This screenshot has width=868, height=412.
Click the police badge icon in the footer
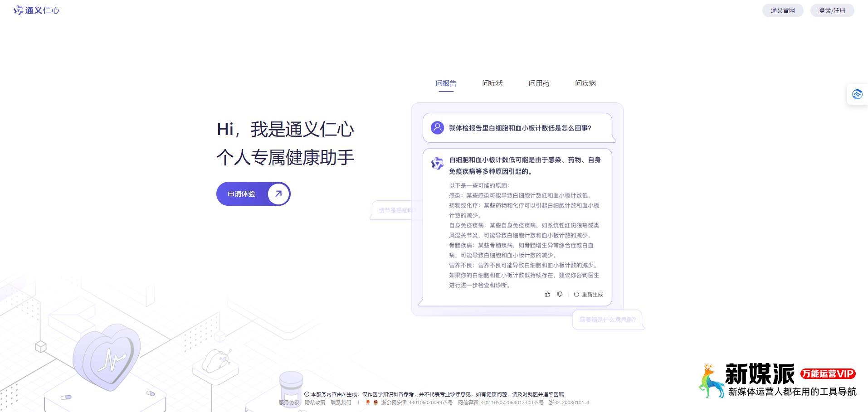click(375, 402)
